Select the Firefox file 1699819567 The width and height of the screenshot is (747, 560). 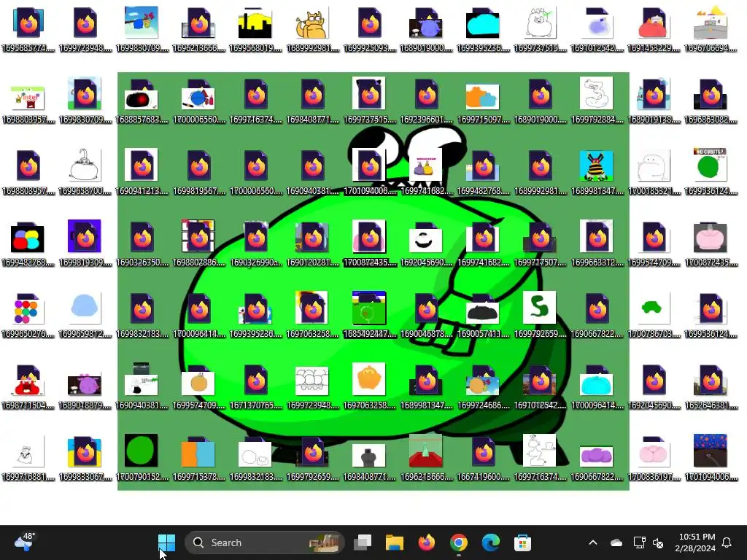(198, 172)
